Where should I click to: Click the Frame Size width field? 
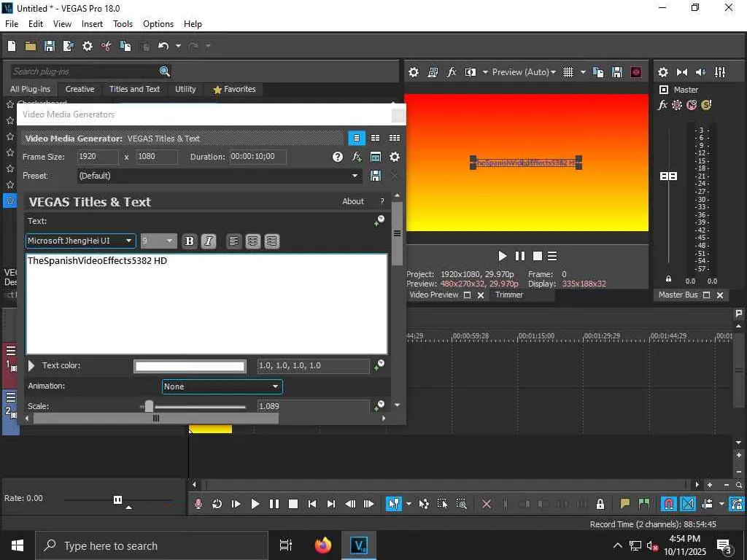[x=98, y=157]
